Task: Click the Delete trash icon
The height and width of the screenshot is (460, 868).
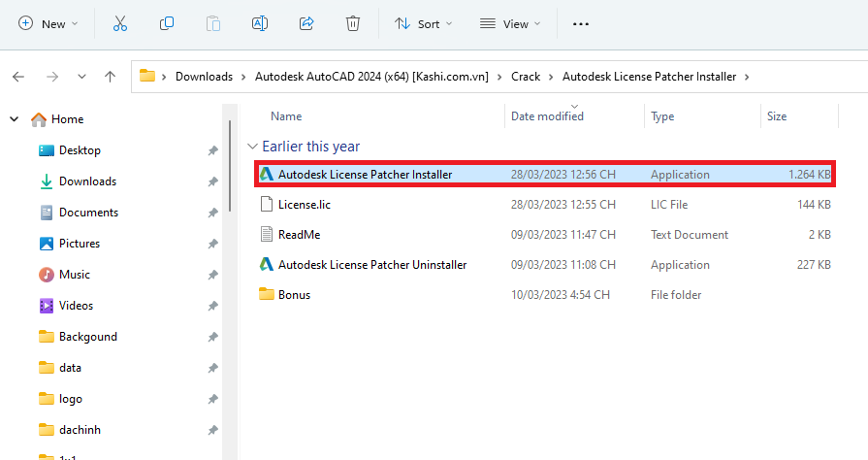Action: click(x=353, y=23)
